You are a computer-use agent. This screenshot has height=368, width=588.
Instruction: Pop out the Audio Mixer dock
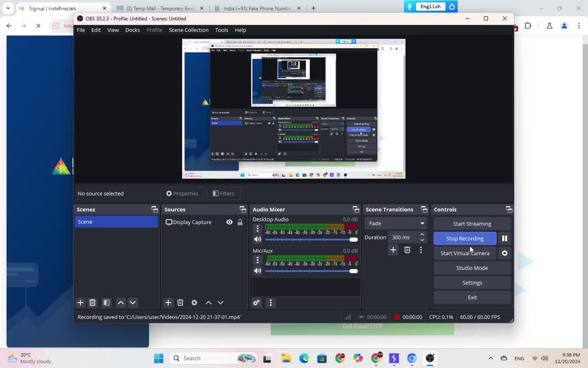(356, 209)
